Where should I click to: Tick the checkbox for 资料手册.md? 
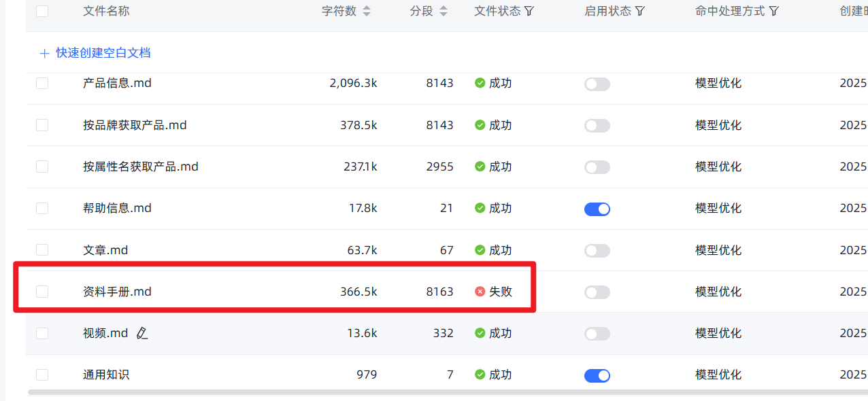(42, 292)
